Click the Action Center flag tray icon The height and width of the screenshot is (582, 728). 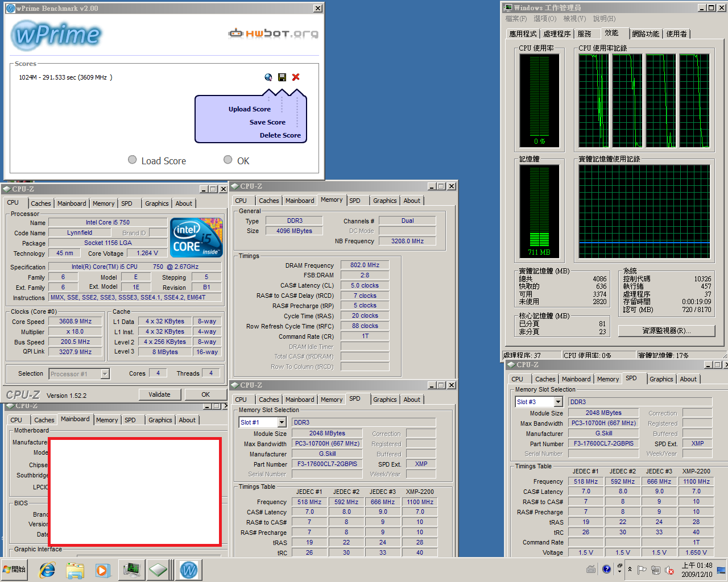point(642,569)
